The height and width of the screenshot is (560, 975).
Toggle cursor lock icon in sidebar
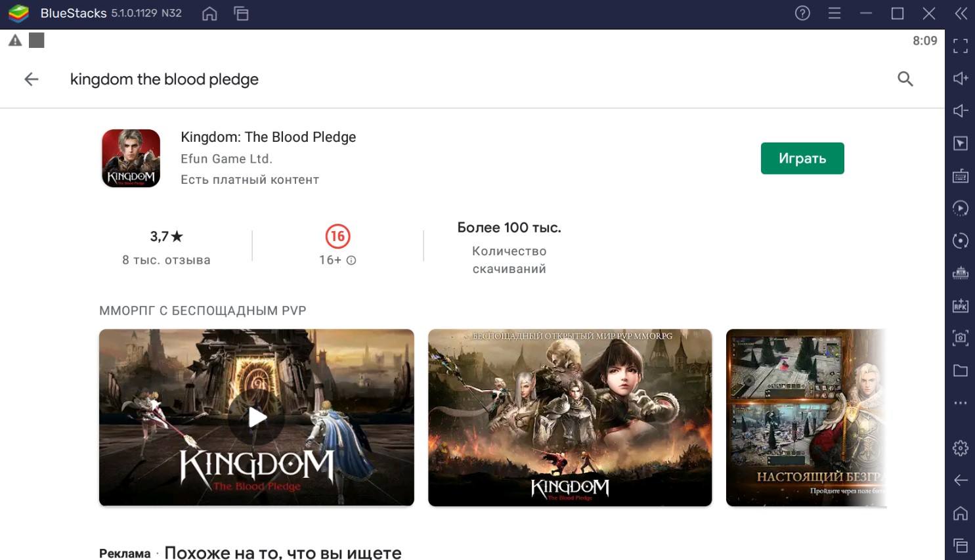click(x=961, y=143)
